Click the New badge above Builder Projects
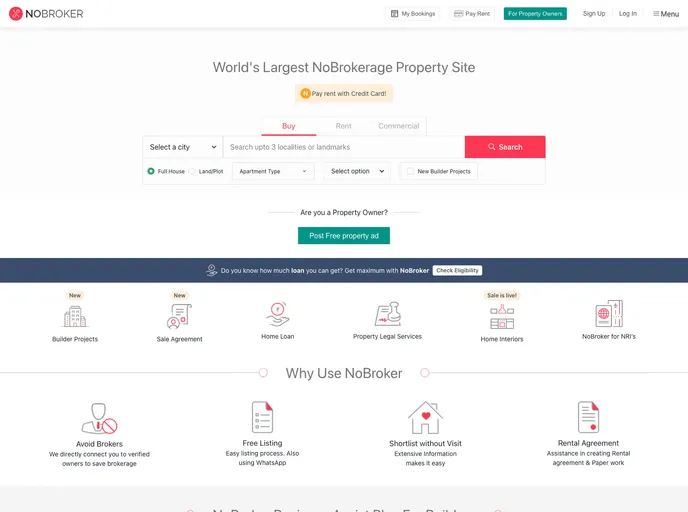This screenshot has height=512, width=688. coord(75,295)
